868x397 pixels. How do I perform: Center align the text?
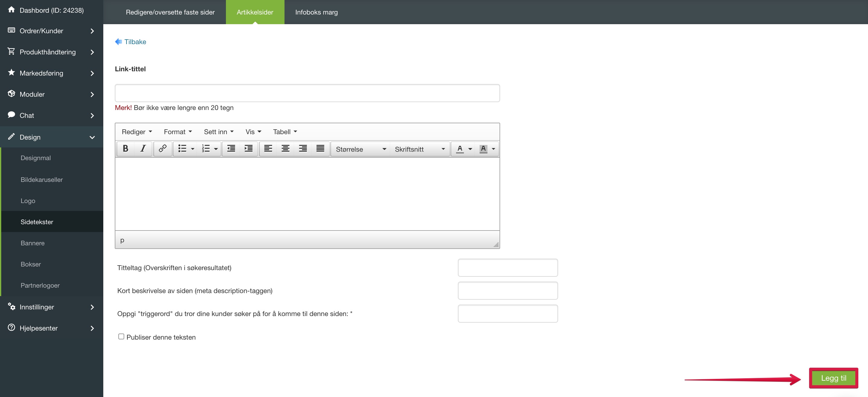pos(285,149)
